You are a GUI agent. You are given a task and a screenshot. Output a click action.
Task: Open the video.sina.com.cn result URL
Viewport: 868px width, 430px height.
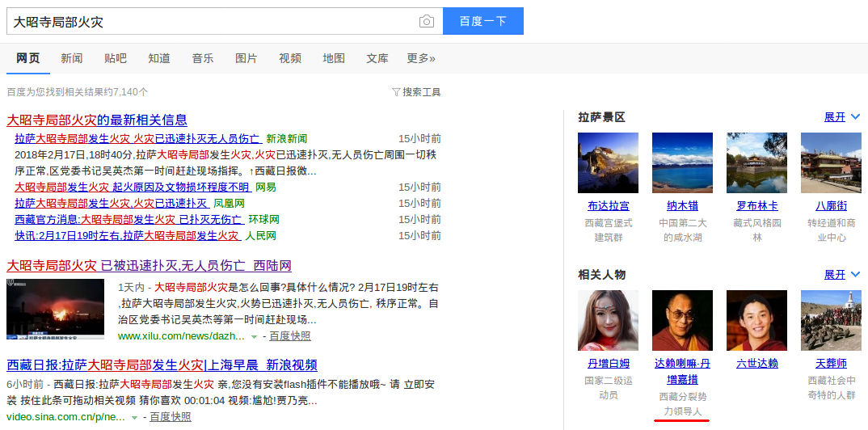click(x=66, y=417)
